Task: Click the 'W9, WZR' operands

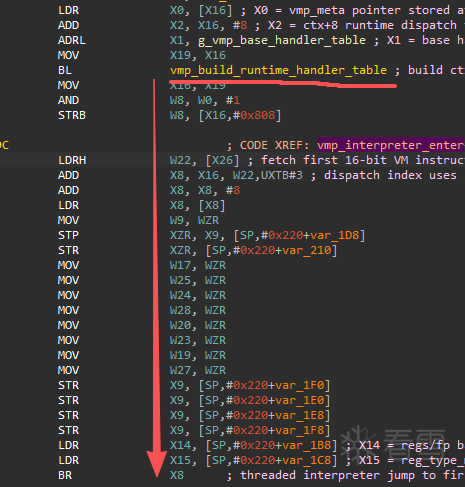Action: tap(194, 220)
